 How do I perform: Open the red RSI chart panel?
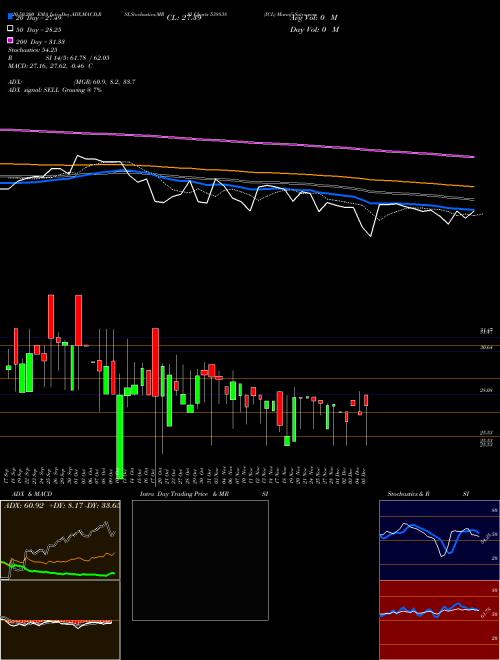tap(439, 620)
